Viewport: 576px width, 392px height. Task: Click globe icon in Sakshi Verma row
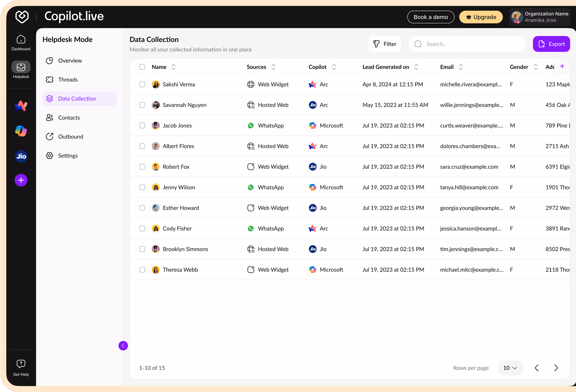coord(251,85)
